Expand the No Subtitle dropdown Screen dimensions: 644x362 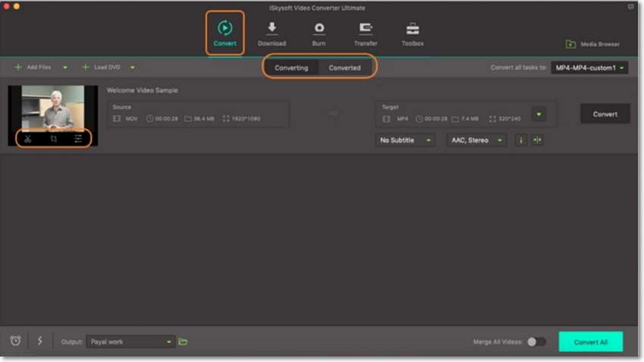pyautogui.click(x=405, y=140)
